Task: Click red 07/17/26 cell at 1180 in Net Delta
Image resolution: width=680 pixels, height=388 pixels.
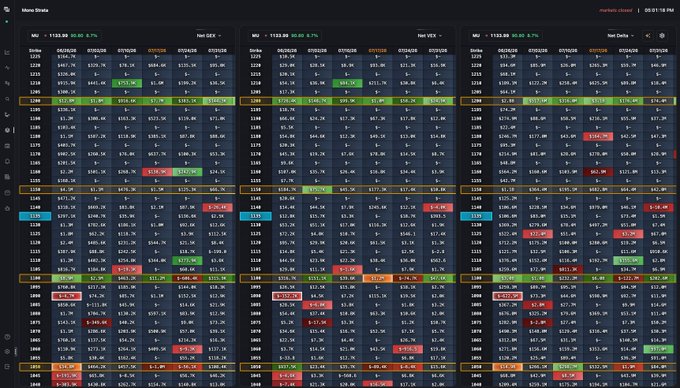Action: (598, 137)
